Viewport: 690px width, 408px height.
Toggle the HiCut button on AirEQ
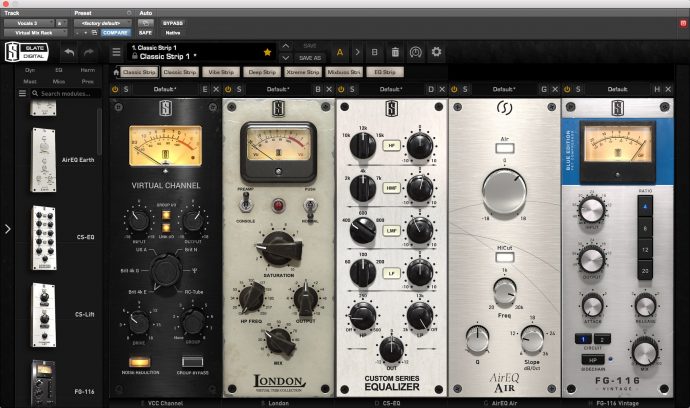[505, 257]
